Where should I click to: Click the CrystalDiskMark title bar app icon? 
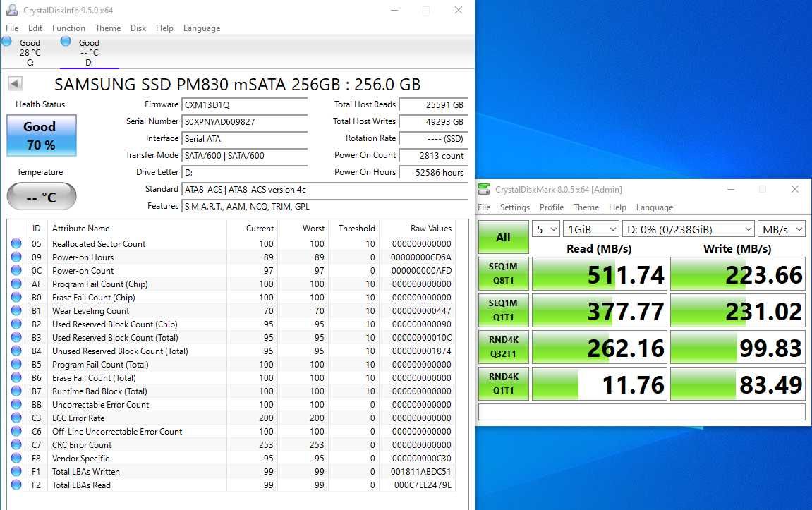[484, 190]
